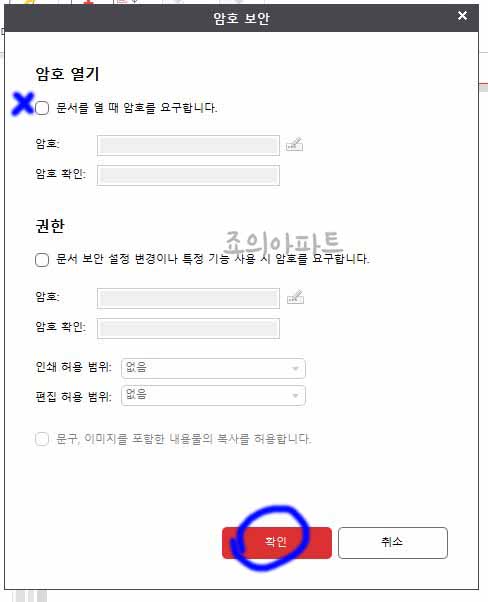Click the 인쇄 허용 범위 label

coord(73,367)
